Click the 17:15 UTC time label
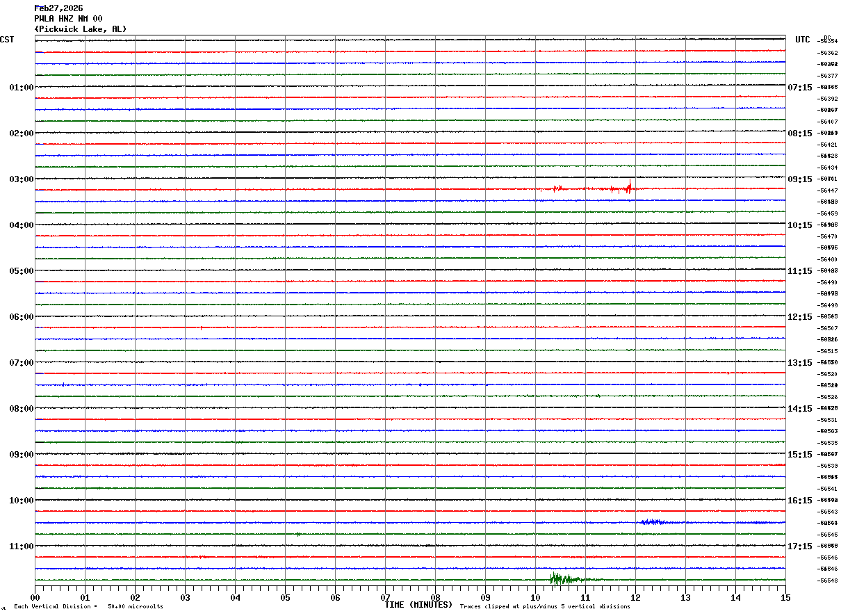 coord(800,546)
